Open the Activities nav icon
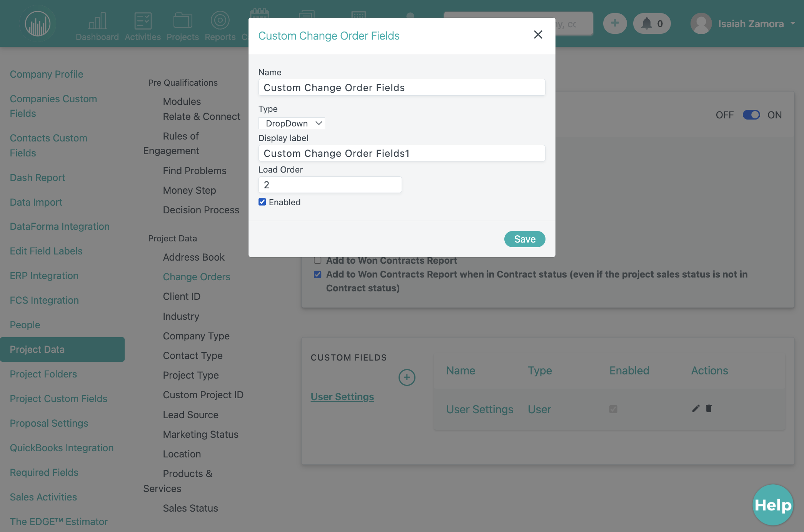Viewport: 804px width, 532px height. (143, 26)
